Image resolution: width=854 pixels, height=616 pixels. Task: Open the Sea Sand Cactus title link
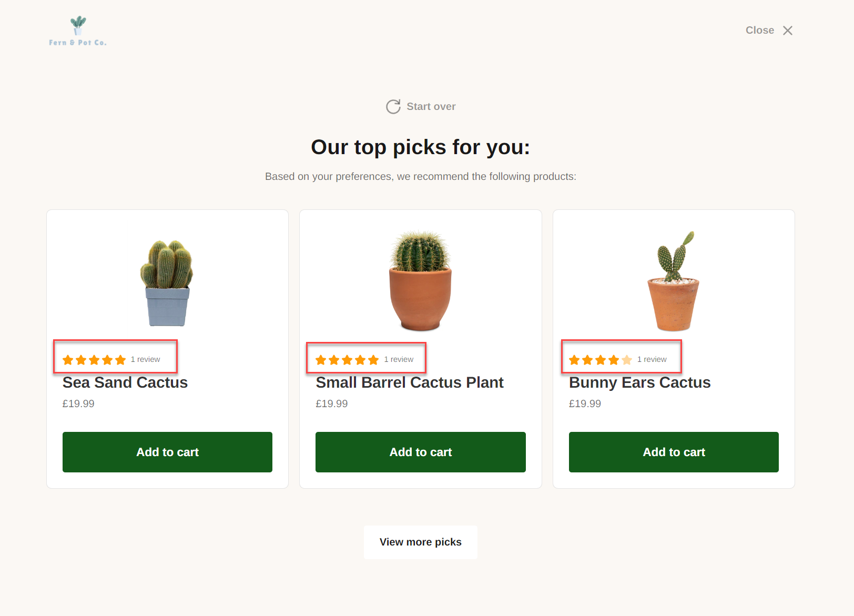pyautogui.click(x=125, y=382)
